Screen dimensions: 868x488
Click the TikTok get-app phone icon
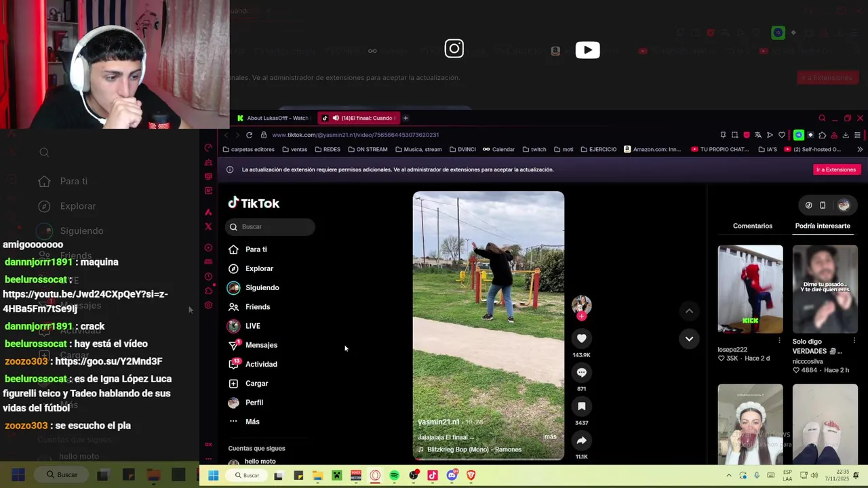click(823, 205)
